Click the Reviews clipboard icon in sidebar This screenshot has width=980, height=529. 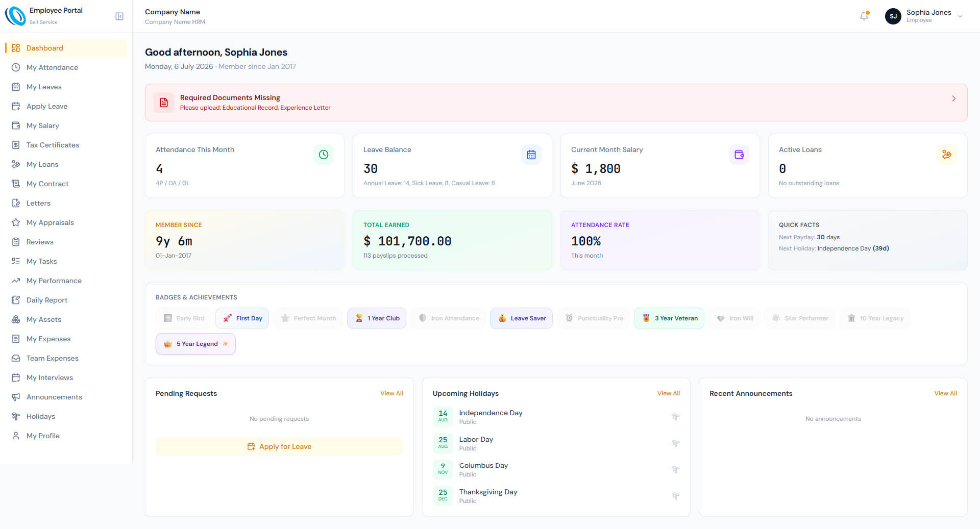click(x=16, y=242)
